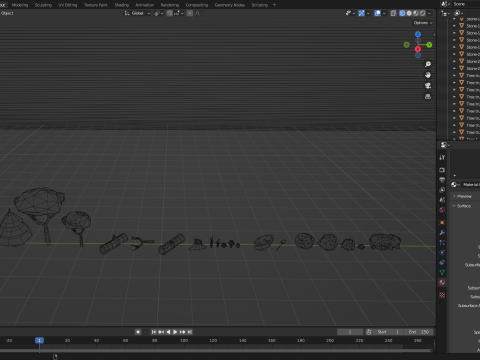Switch to the Sculpting workspace tab
The width and height of the screenshot is (480, 360).
(x=43, y=5)
